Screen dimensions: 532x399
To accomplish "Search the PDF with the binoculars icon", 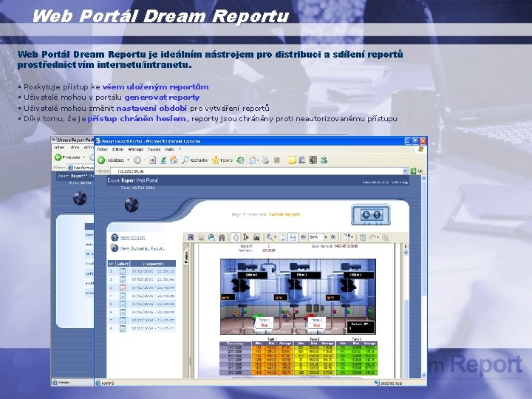I will pos(222,237).
